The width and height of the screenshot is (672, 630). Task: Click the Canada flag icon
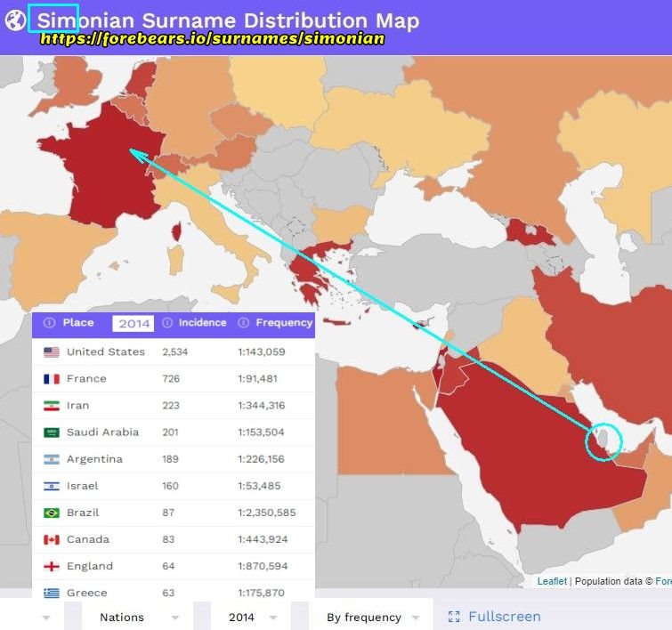pyautogui.click(x=52, y=539)
